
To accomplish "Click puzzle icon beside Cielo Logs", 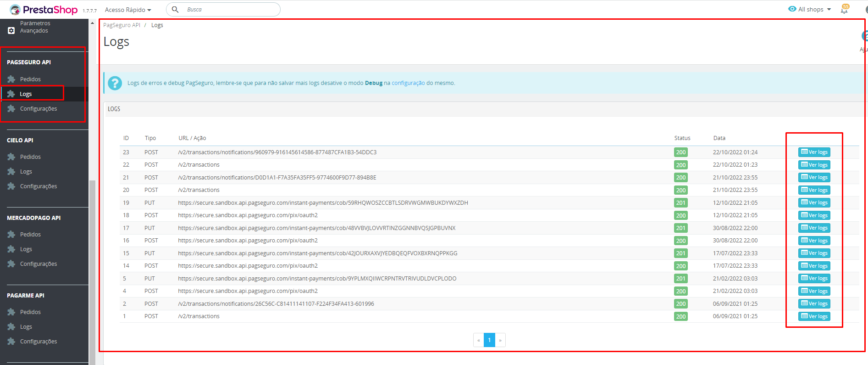I will (11, 171).
